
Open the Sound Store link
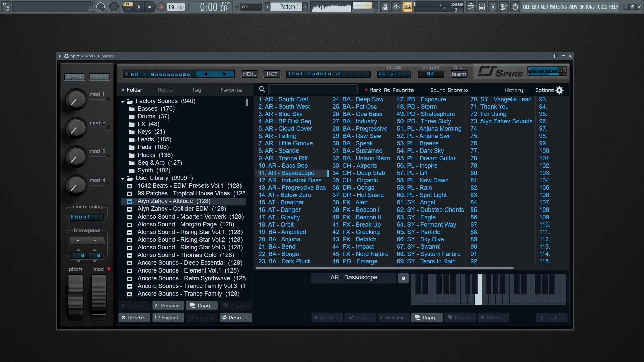[449, 90]
